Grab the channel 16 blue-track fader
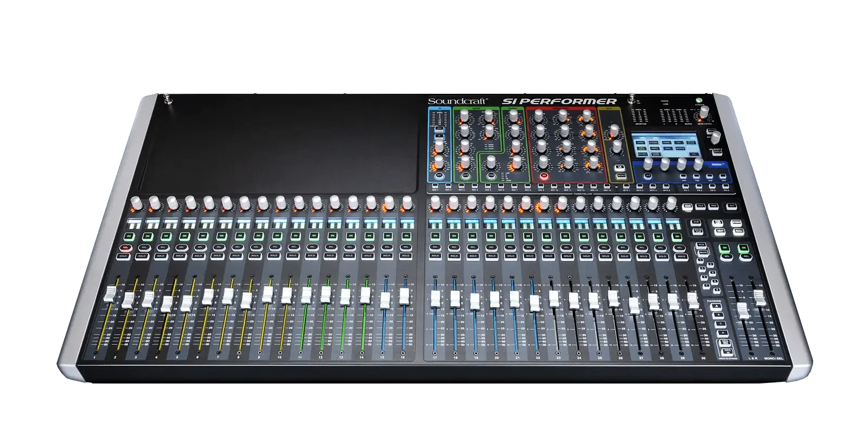 click(x=404, y=296)
